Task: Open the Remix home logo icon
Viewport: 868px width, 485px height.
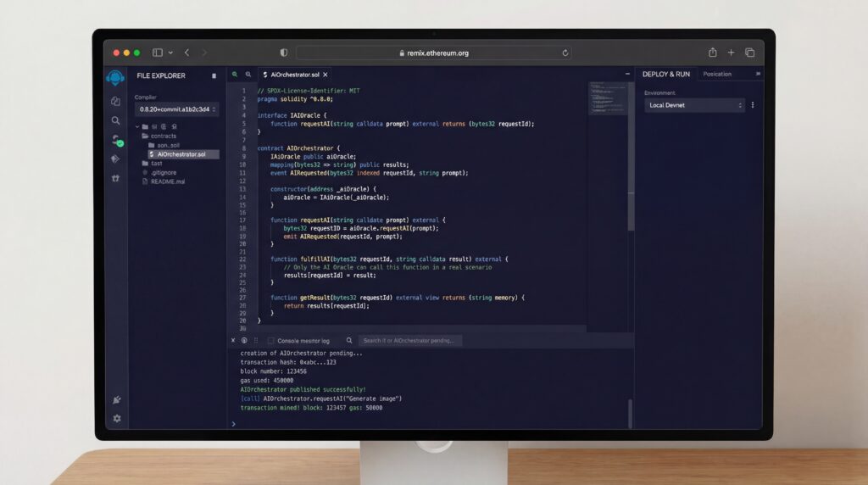Action: (x=115, y=77)
